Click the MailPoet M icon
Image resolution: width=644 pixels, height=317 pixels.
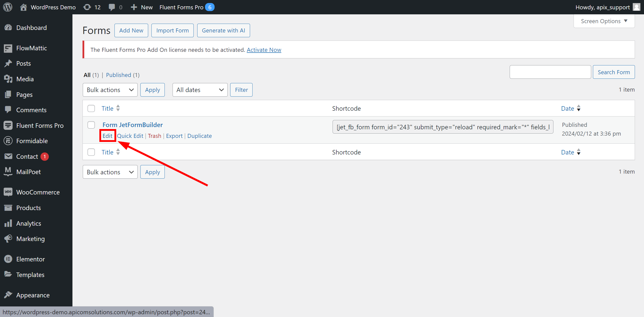(8, 172)
